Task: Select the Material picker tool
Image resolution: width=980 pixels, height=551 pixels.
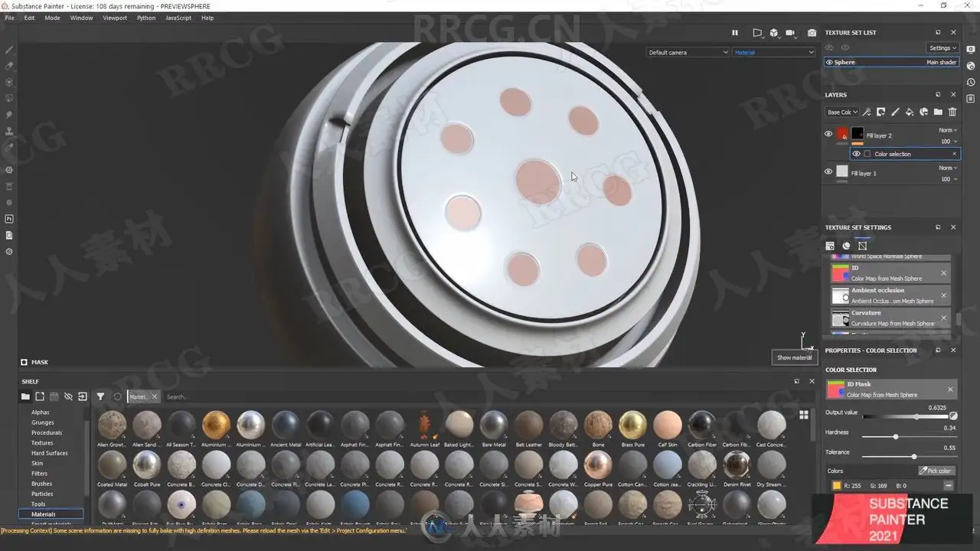Action: click(x=9, y=147)
